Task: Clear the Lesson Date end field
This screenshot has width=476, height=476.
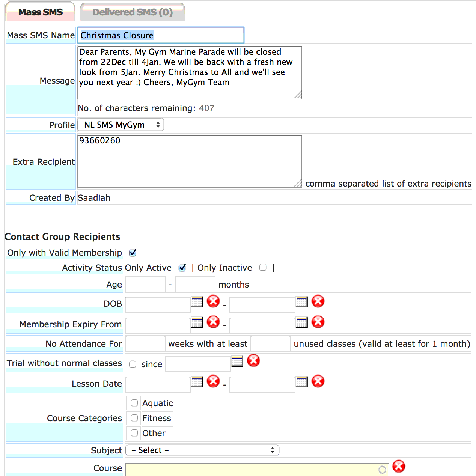Action: (x=318, y=381)
